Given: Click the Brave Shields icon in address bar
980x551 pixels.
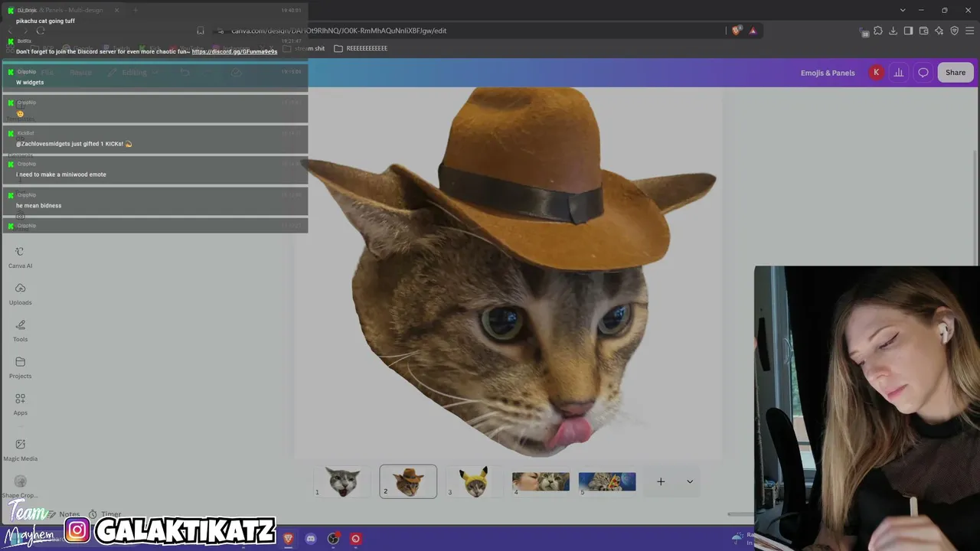Looking at the screenshot, I should tap(737, 31).
